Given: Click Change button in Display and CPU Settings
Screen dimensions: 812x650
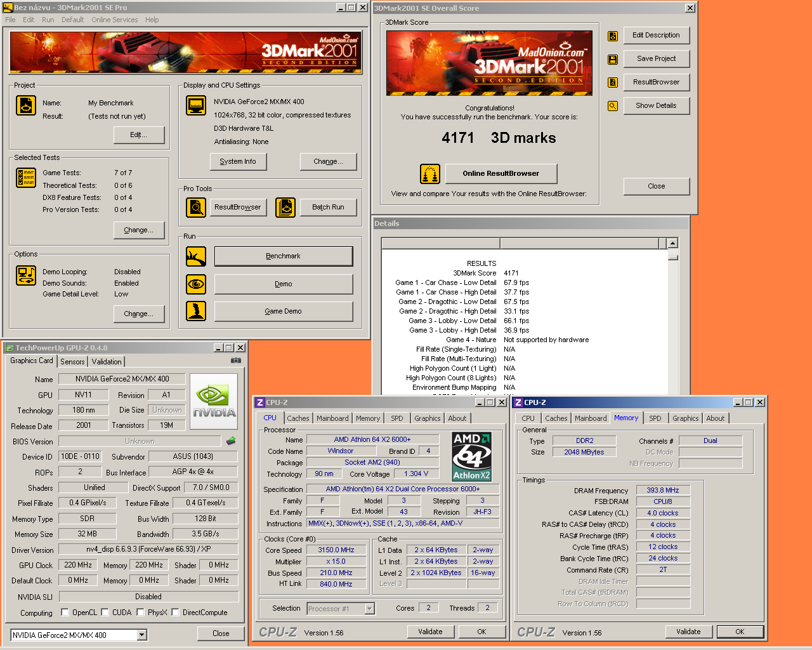Looking at the screenshot, I should coord(328,161).
